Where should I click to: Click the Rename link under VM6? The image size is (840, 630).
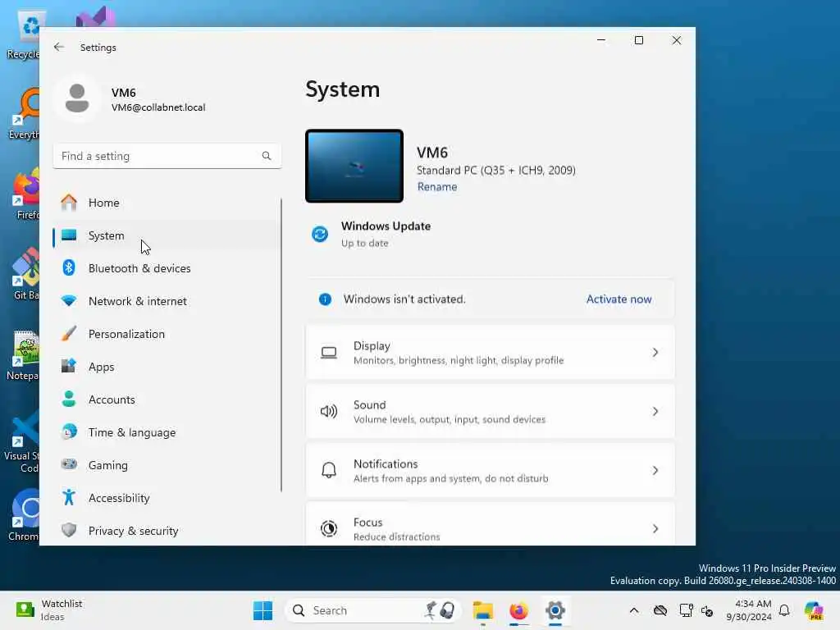click(x=437, y=187)
